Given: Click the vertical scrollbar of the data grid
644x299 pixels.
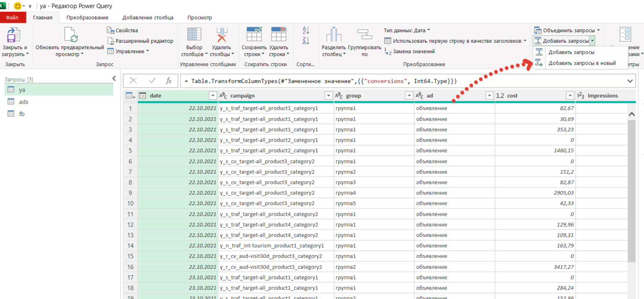Looking at the screenshot, I should [x=632, y=188].
